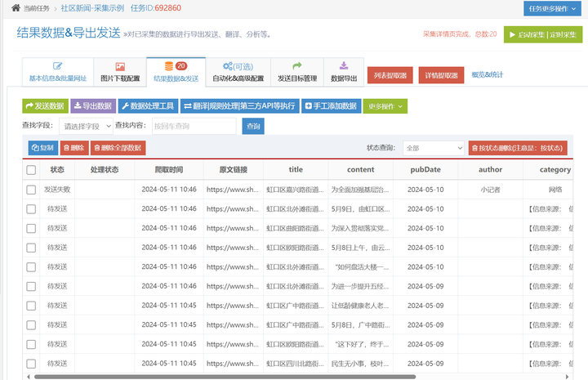This screenshot has height=380, width=588.
Task: Click the title cell 虹口区嘉兴路街道...
Action: pyautogui.click(x=295, y=190)
